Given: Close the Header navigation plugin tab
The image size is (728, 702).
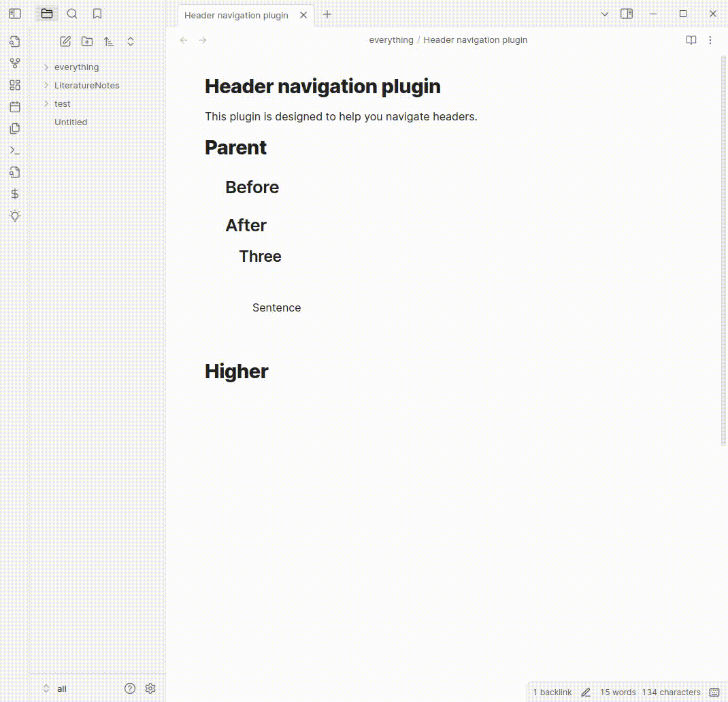Looking at the screenshot, I should [x=303, y=16].
